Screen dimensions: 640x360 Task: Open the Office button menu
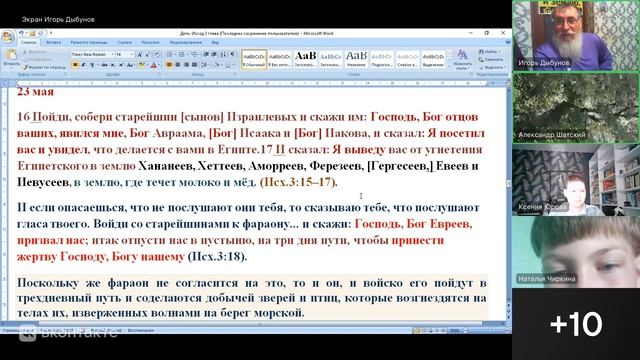(8, 36)
